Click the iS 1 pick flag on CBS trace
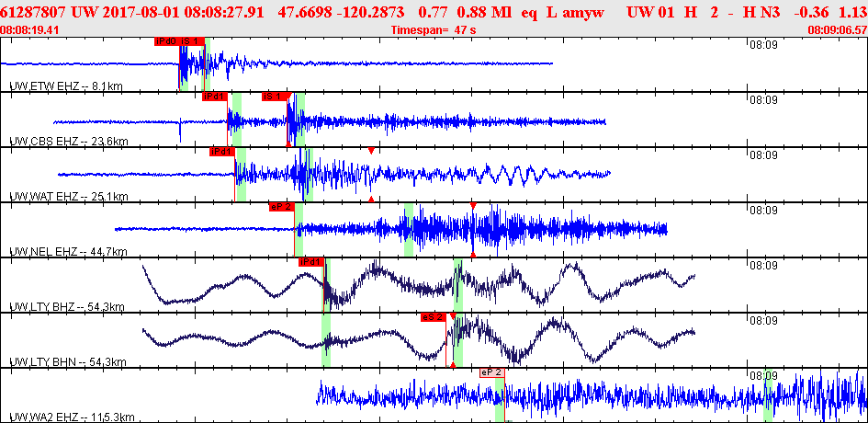This screenshot has width=868, height=423. pyautogui.click(x=275, y=97)
